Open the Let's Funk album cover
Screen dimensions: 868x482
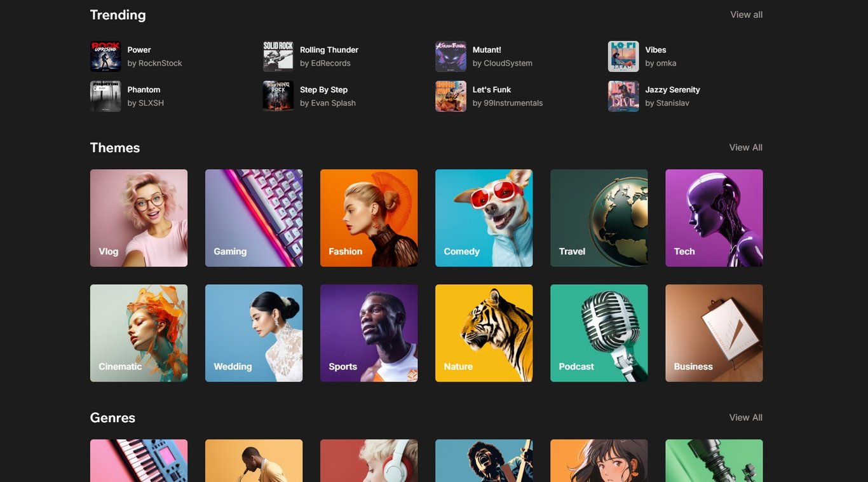coord(451,97)
